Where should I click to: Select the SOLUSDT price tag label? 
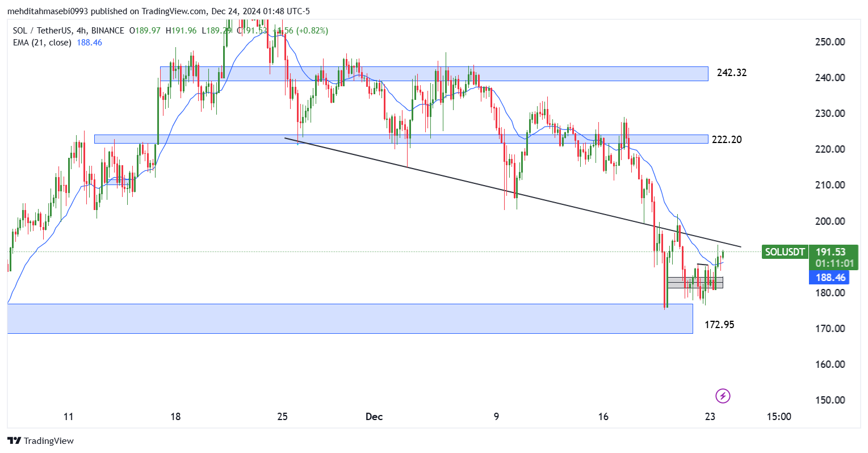point(785,251)
